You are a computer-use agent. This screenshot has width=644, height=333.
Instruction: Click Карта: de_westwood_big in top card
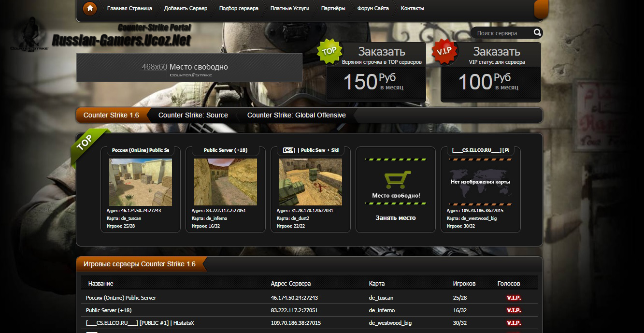pos(472,218)
